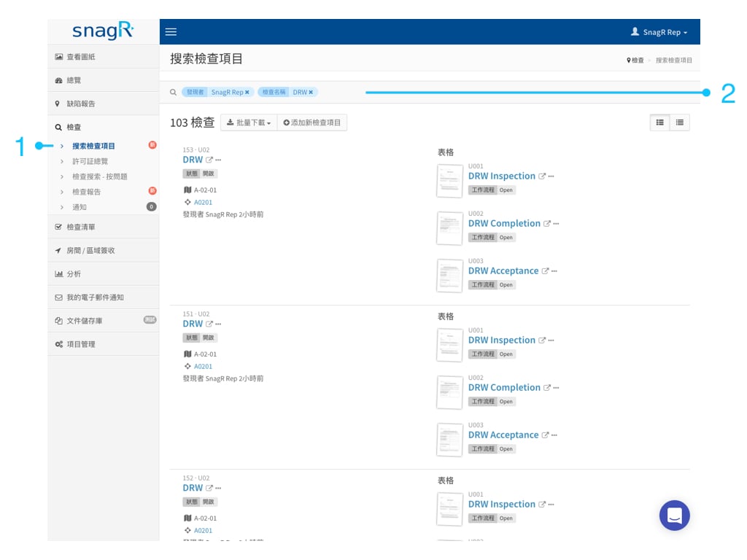Click the search magnifier icon in the filter bar
The image size is (747, 560).
[173, 92]
